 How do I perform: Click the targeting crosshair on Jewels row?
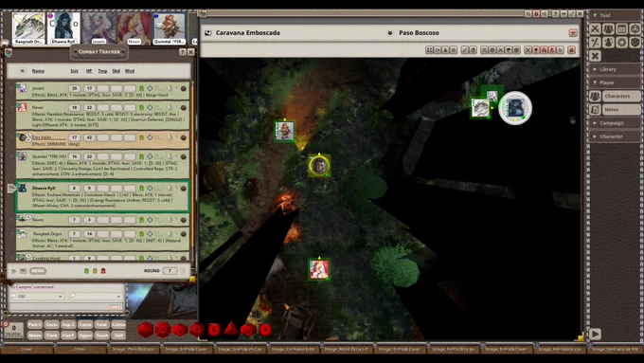(150, 88)
